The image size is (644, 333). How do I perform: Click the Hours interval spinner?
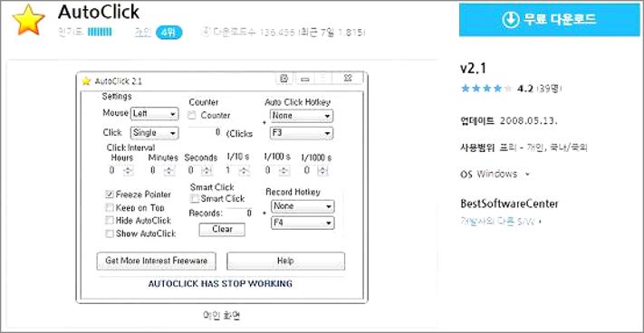[128, 171]
